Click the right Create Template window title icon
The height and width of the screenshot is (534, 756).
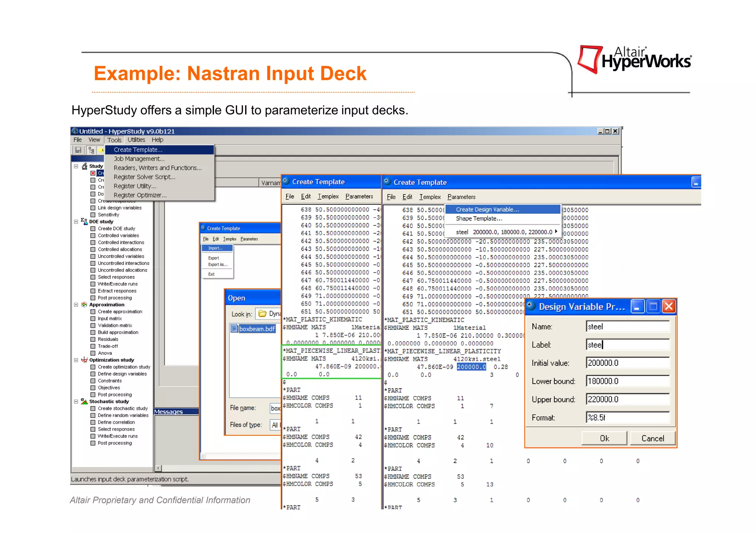pyautogui.click(x=387, y=182)
